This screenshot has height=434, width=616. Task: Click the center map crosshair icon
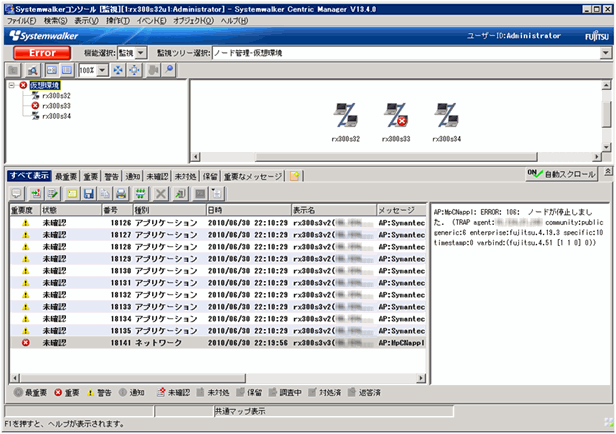pos(134,70)
